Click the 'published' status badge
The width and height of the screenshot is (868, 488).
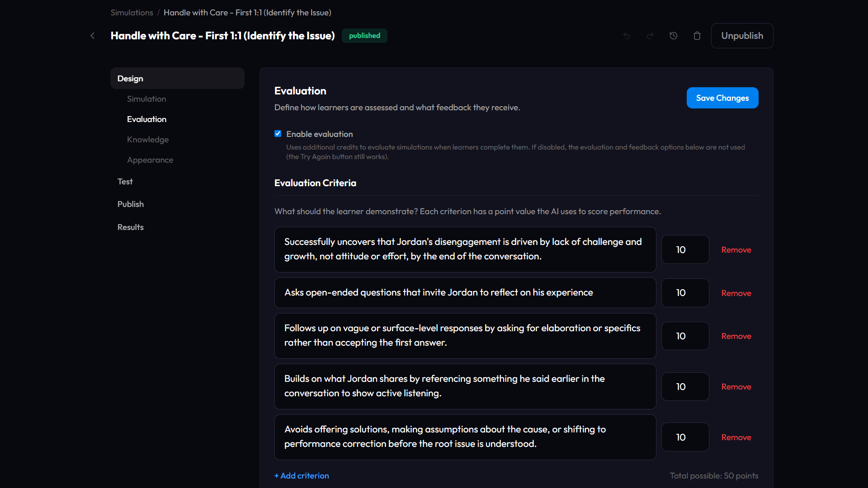coord(364,36)
